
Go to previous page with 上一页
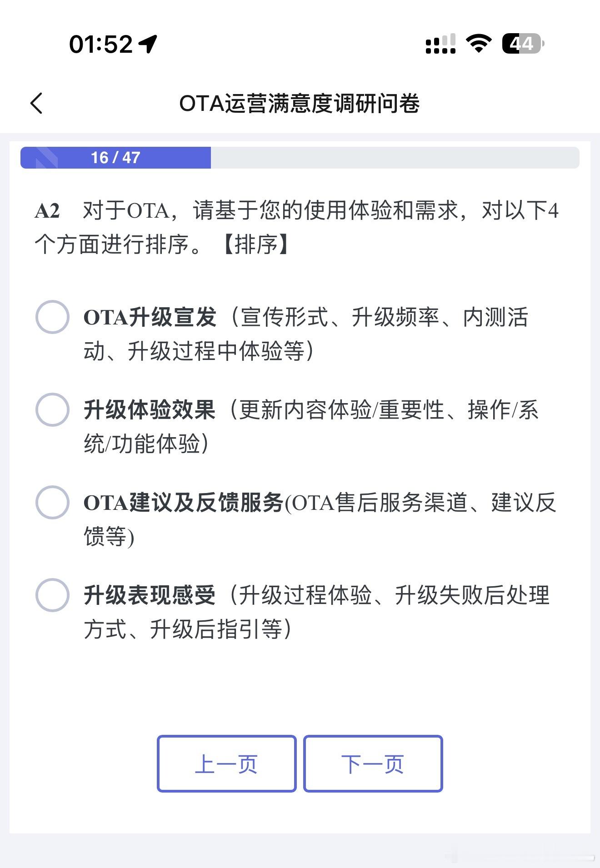226,763
